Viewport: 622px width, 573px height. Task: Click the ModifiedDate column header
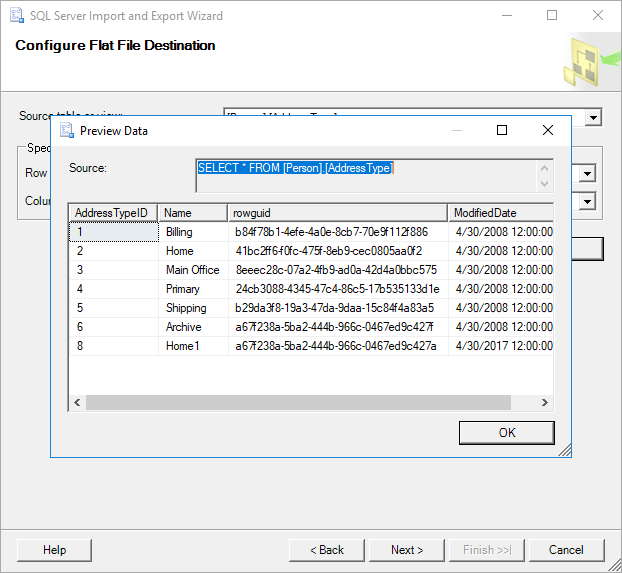pyautogui.click(x=501, y=213)
